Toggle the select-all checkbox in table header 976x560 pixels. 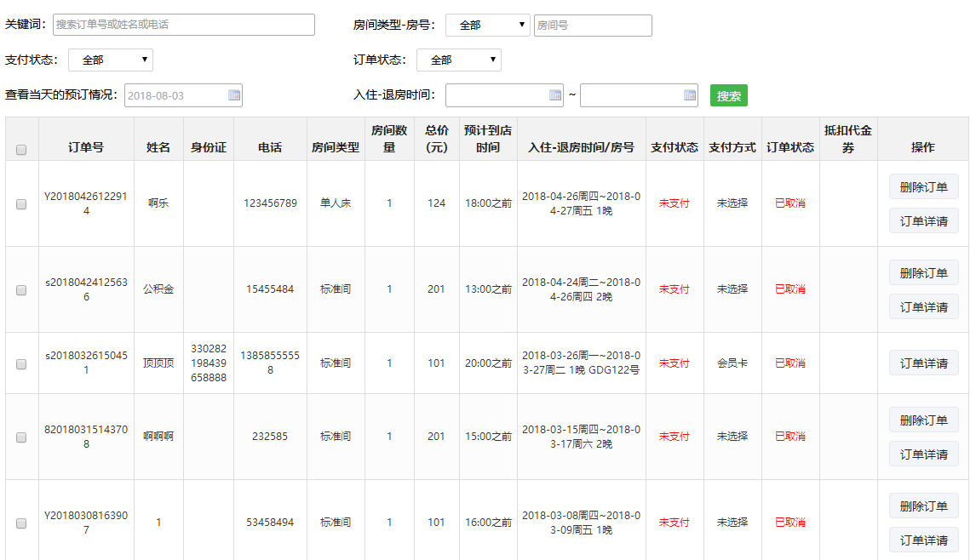pyautogui.click(x=21, y=150)
